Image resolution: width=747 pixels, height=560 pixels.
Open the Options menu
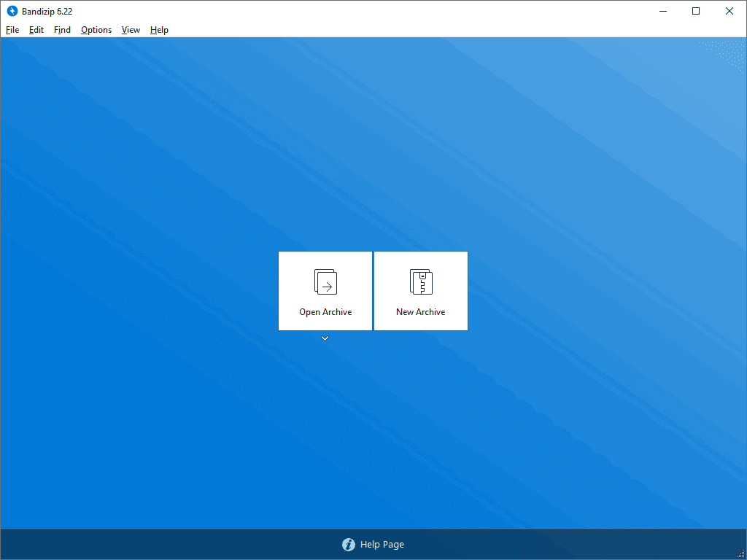click(x=96, y=30)
